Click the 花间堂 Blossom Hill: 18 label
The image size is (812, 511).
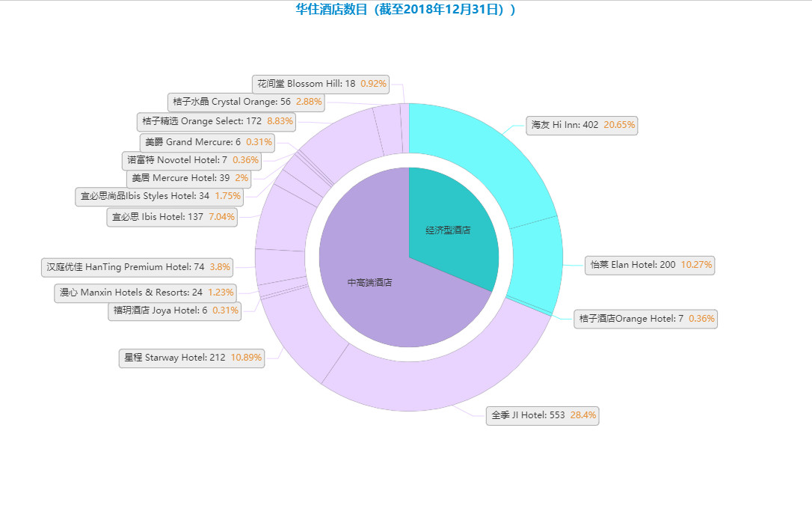[321, 84]
